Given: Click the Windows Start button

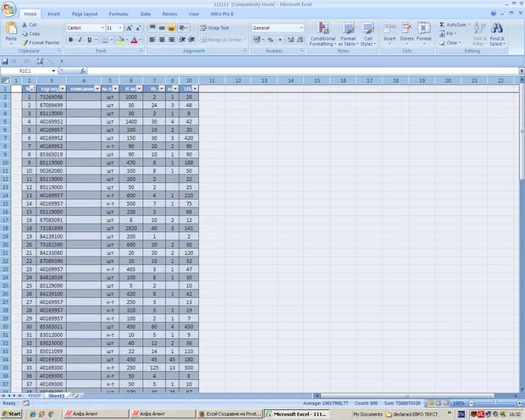Looking at the screenshot, I should pos(12,414).
